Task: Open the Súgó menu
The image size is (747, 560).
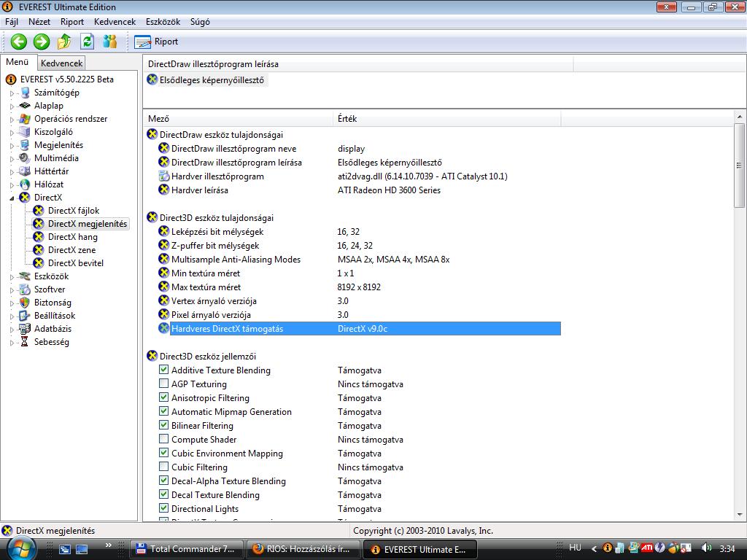Action: [200, 22]
